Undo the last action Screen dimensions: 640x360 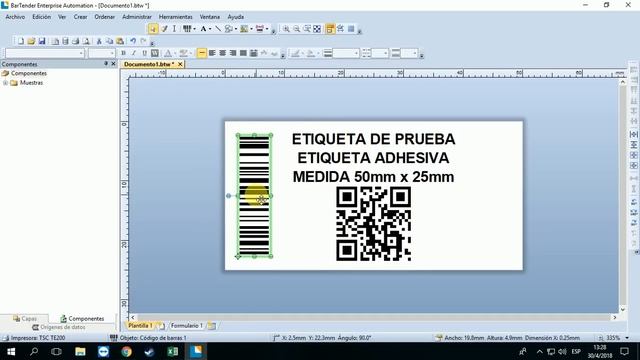pyautogui.click(x=133, y=41)
